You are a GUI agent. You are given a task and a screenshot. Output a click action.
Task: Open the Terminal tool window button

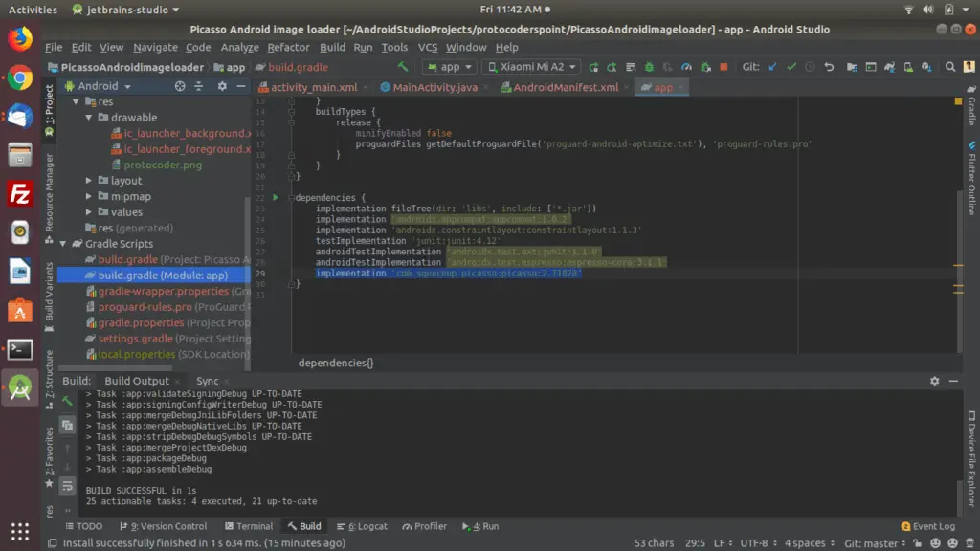click(249, 526)
